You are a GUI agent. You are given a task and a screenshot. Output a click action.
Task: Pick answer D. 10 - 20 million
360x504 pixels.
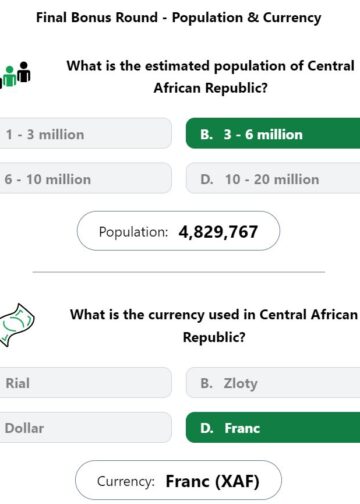coord(273,178)
